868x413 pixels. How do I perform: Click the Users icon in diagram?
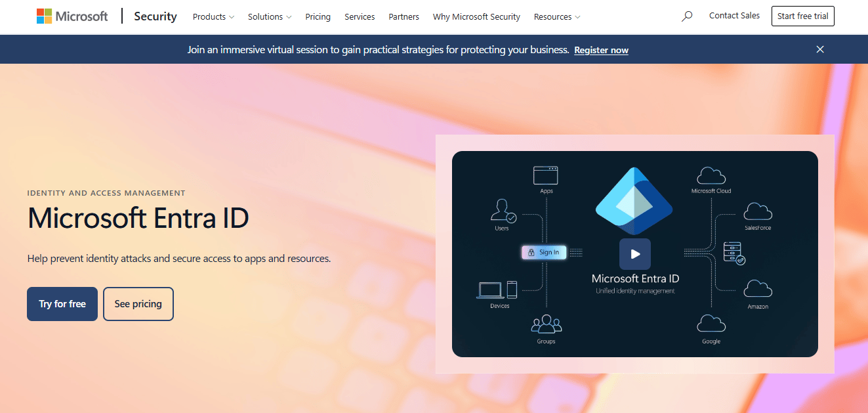pos(503,211)
